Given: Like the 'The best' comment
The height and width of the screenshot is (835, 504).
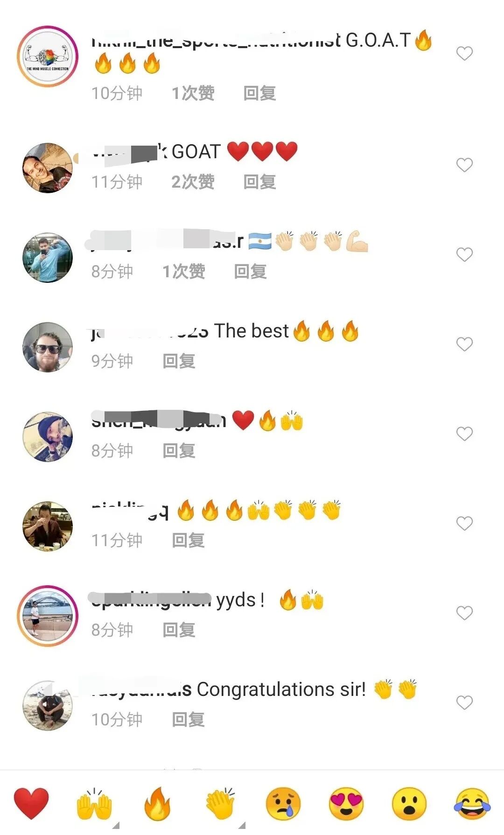Looking at the screenshot, I should tap(464, 344).
